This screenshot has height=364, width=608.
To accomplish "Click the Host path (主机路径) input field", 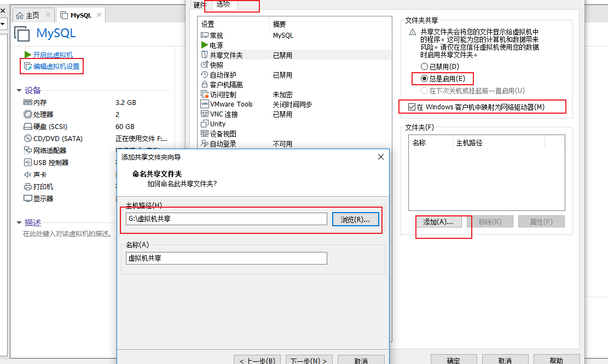I will click(x=227, y=219).
